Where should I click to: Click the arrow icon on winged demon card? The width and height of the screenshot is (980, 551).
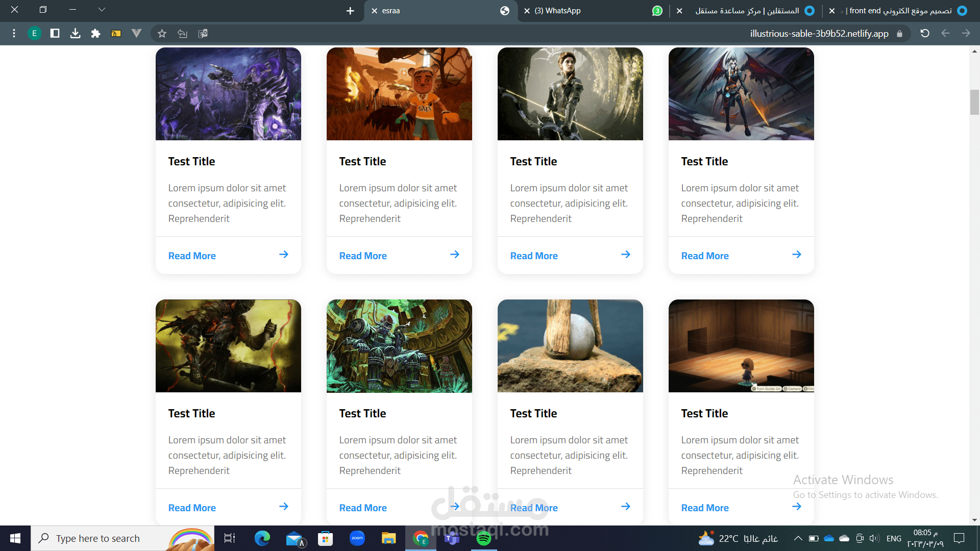[797, 255]
